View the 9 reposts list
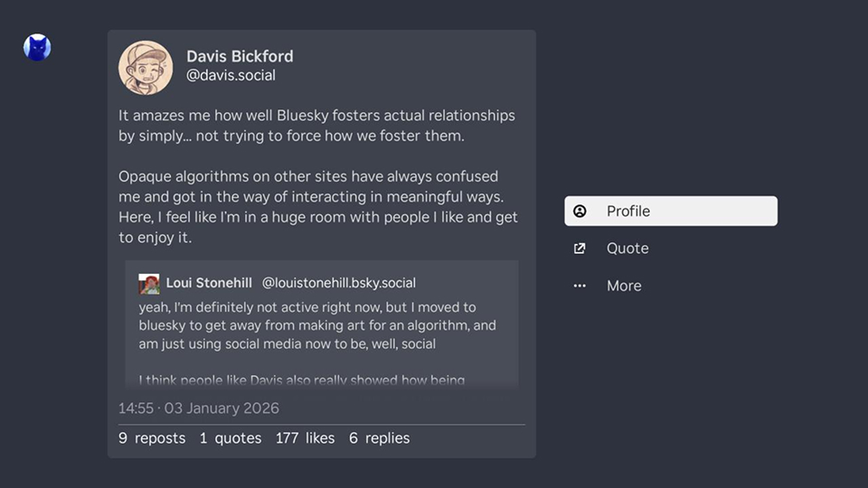The height and width of the screenshot is (488, 868). click(152, 438)
